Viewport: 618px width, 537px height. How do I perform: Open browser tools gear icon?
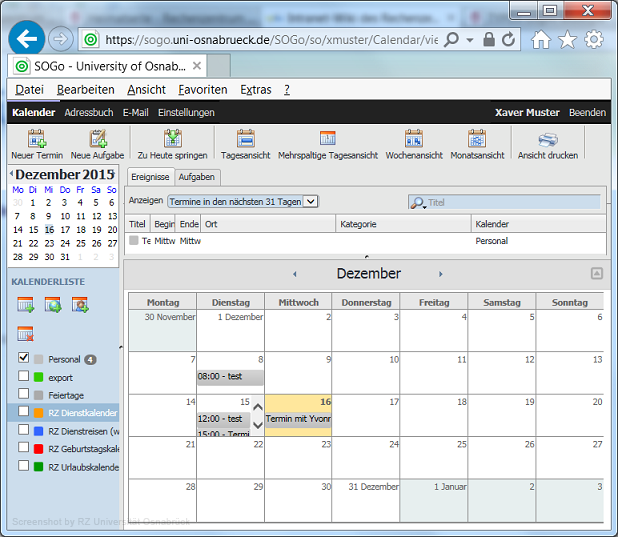point(594,39)
